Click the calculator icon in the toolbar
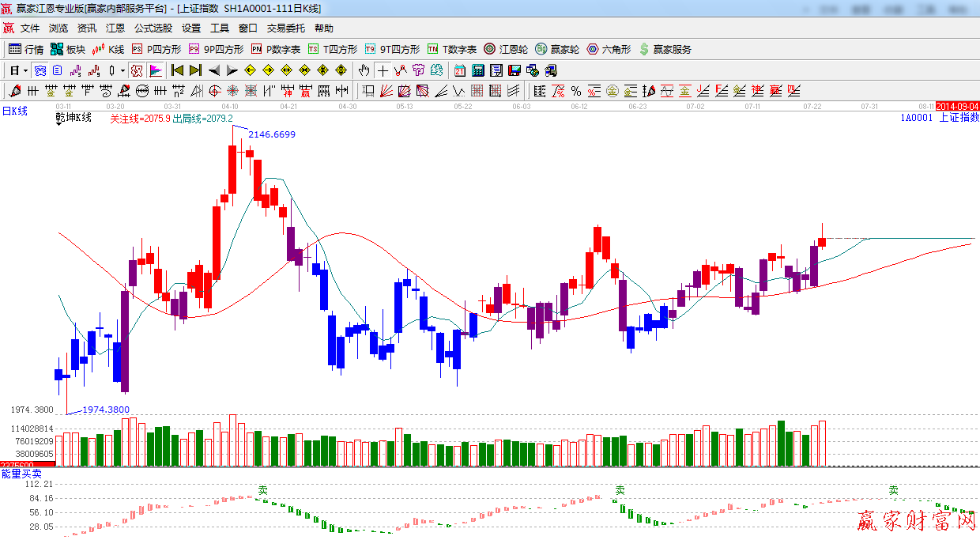The width and height of the screenshot is (980, 540). coord(478,70)
